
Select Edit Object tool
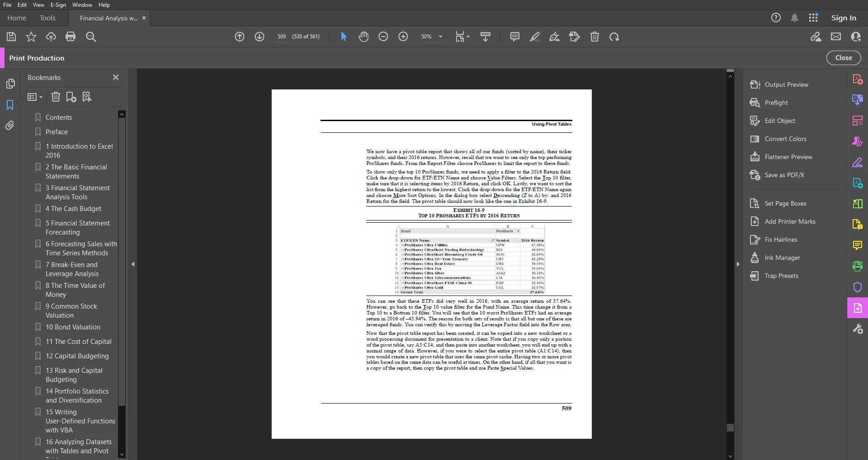[x=773, y=121]
